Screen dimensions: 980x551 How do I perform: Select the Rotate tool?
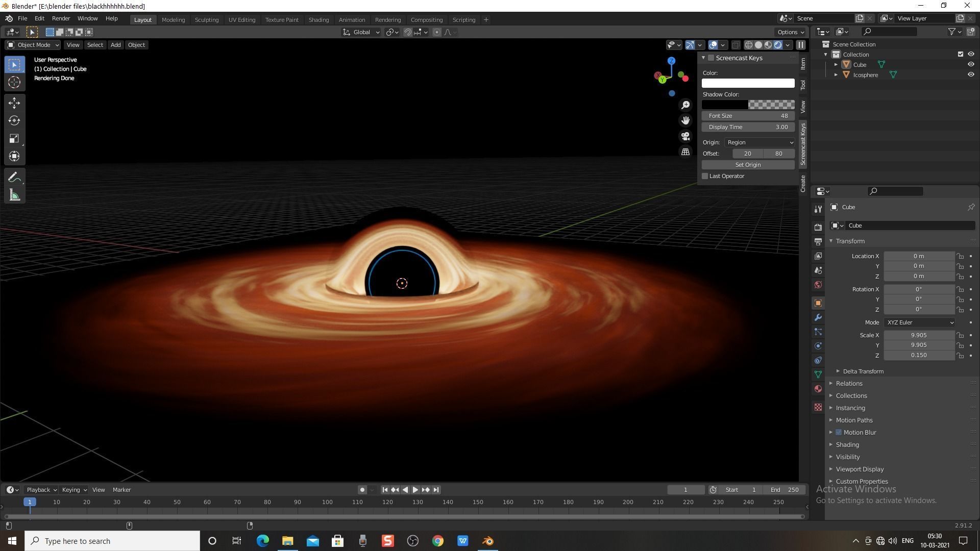pyautogui.click(x=14, y=121)
